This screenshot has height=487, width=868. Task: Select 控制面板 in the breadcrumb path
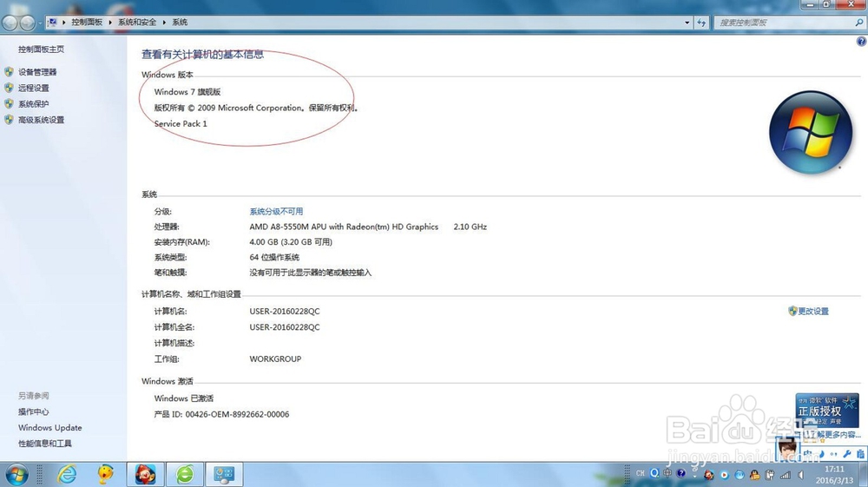click(87, 23)
